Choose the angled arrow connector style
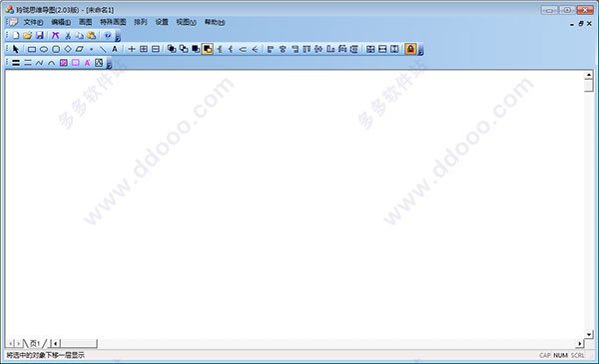The height and width of the screenshot is (364, 599). coord(255,49)
